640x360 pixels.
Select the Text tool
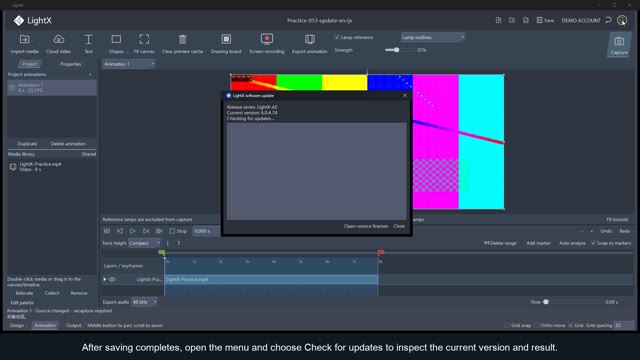(88, 44)
